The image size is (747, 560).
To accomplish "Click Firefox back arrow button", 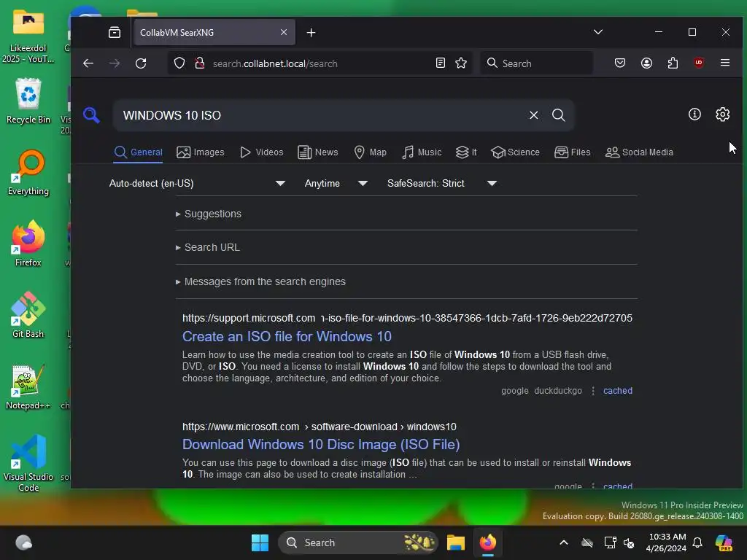I will click(88, 63).
